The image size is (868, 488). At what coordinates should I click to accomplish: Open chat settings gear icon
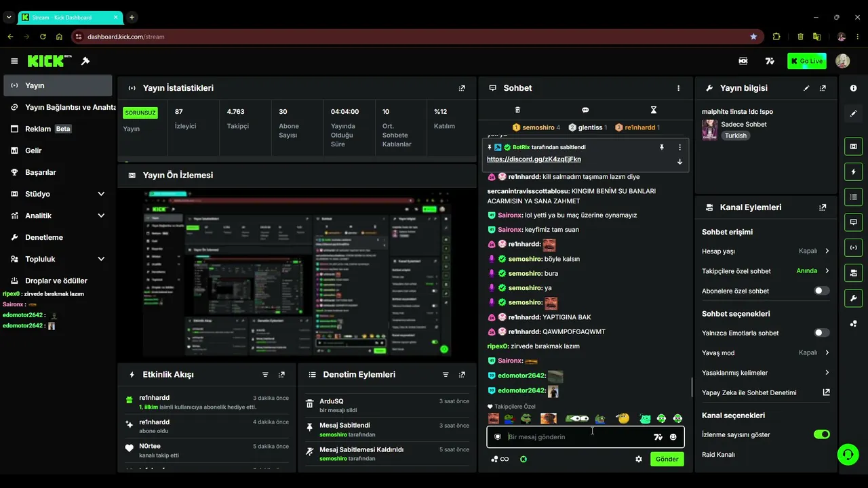coord(638,459)
